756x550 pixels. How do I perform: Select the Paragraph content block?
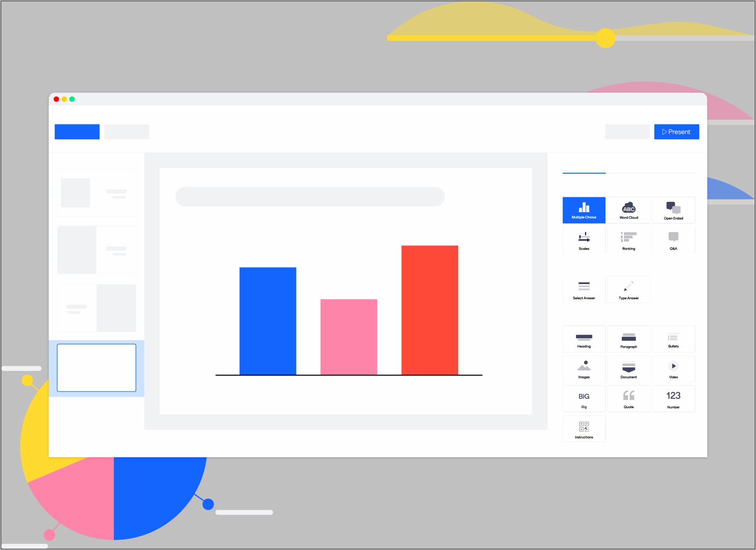[x=628, y=341]
